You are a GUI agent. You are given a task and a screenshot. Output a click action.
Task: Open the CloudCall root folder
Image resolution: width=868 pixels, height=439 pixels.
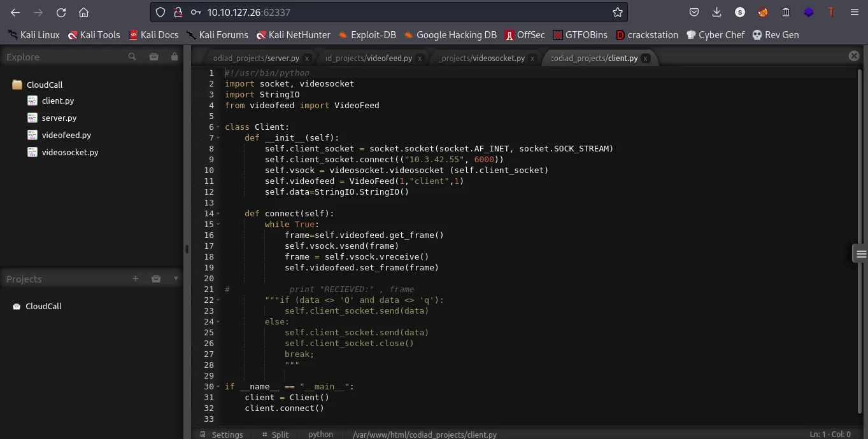[45, 85]
